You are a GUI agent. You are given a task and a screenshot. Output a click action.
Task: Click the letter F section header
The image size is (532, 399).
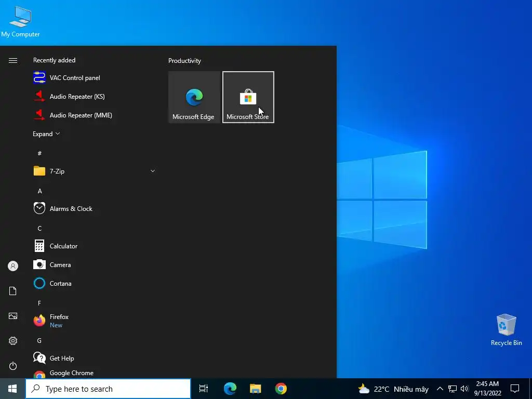(x=39, y=303)
